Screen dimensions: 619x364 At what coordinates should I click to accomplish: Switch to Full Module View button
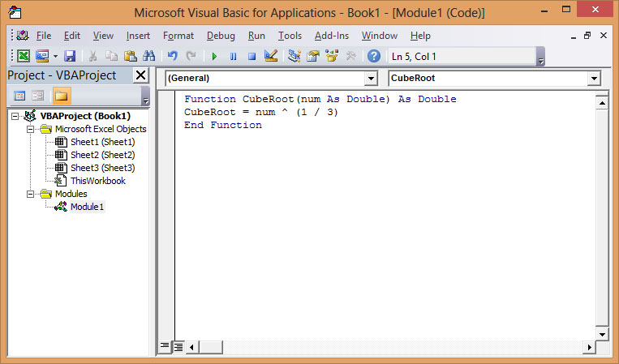pyautogui.click(x=178, y=346)
